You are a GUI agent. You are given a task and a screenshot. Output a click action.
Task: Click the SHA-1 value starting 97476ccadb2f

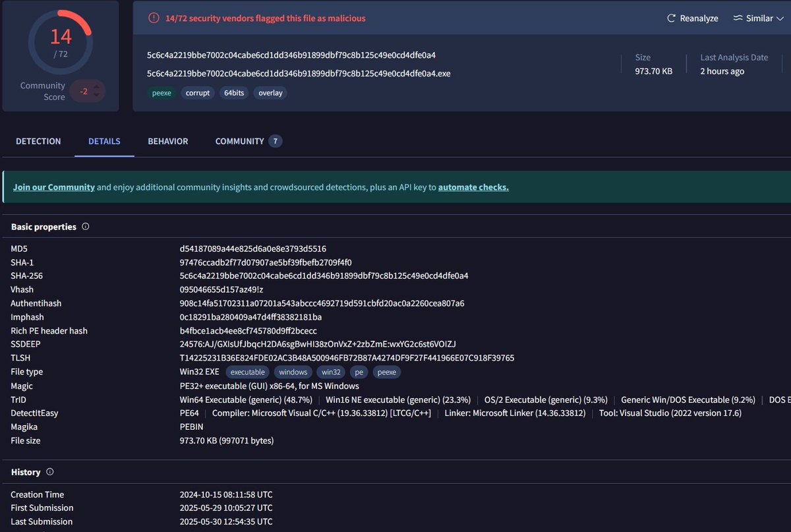coord(266,262)
